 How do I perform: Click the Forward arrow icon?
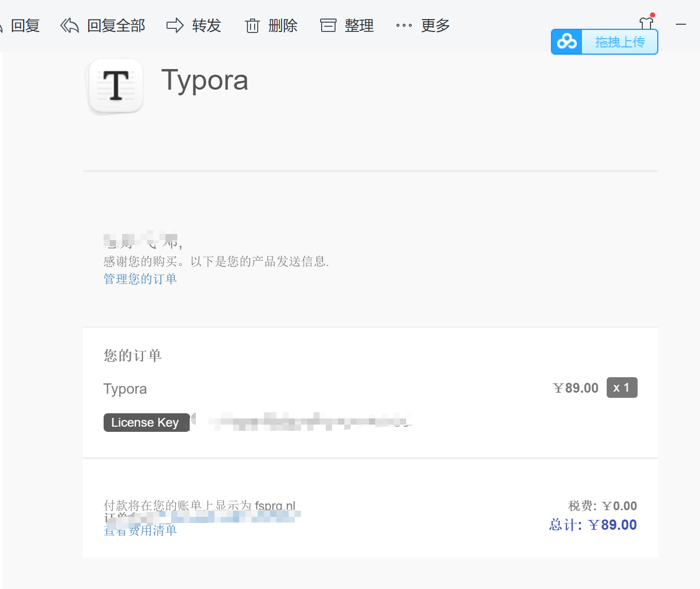[x=175, y=25]
